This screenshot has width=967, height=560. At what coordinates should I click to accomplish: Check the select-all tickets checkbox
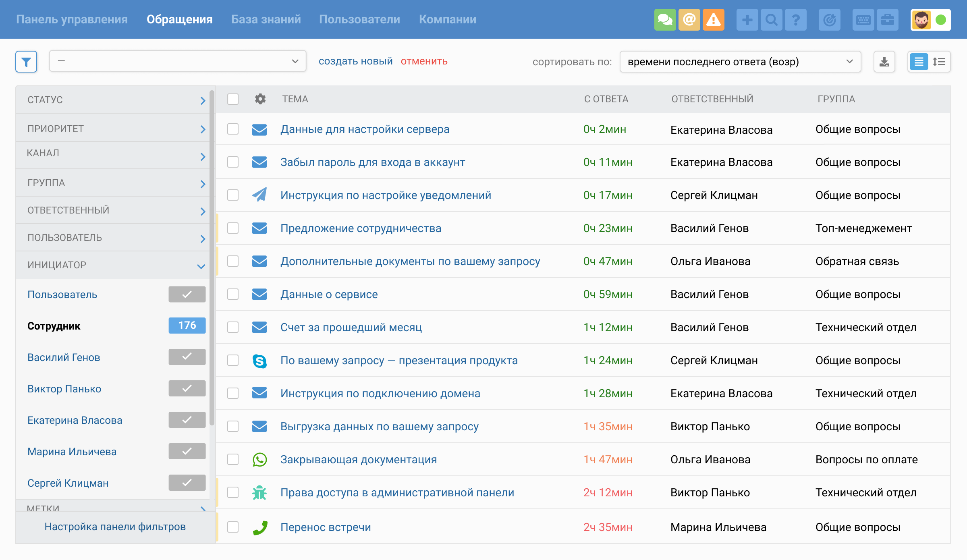coord(233,99)
